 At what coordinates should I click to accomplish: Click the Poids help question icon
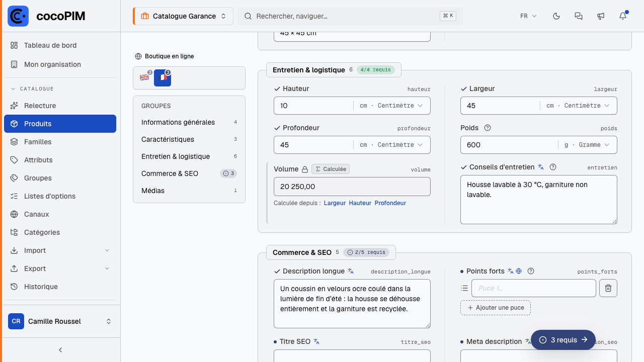point(487,128)
